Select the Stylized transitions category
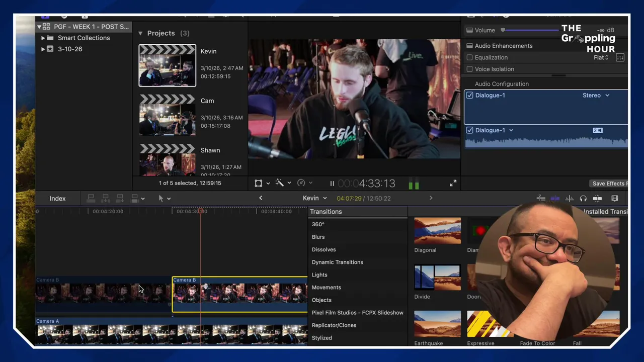Viewport: 644px width, 362px height. (321, 338)
